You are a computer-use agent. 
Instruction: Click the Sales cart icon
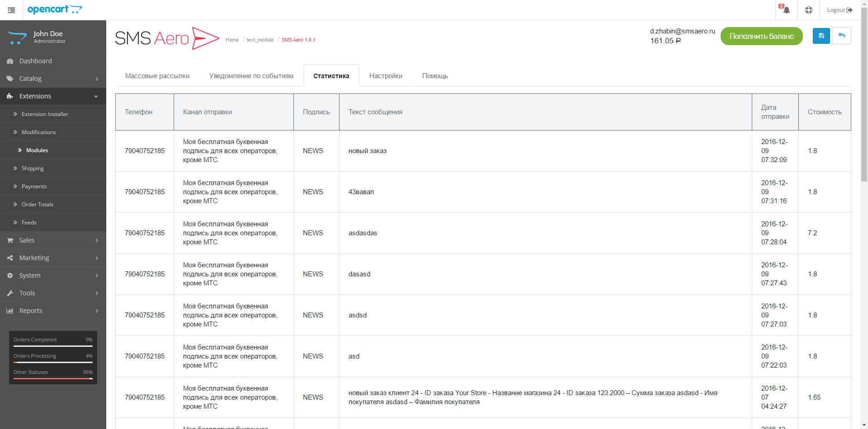[x=10, y=240]
